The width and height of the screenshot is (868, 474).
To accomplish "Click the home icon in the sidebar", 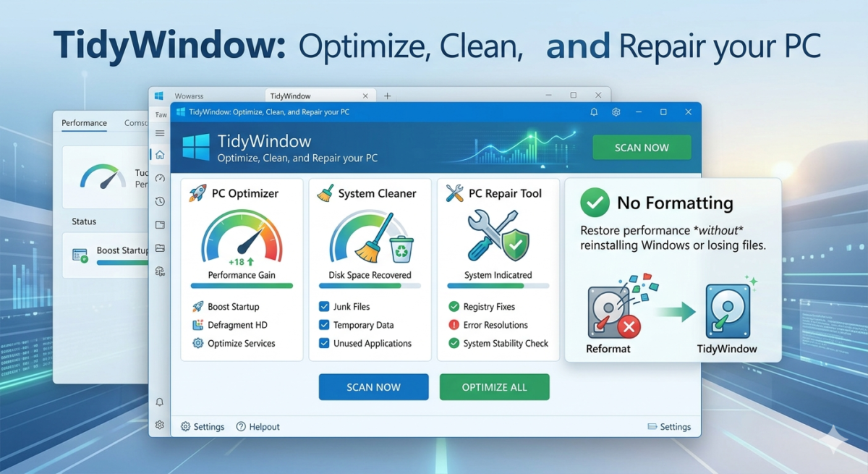I will pyautogui.click(x=160, y=155).
